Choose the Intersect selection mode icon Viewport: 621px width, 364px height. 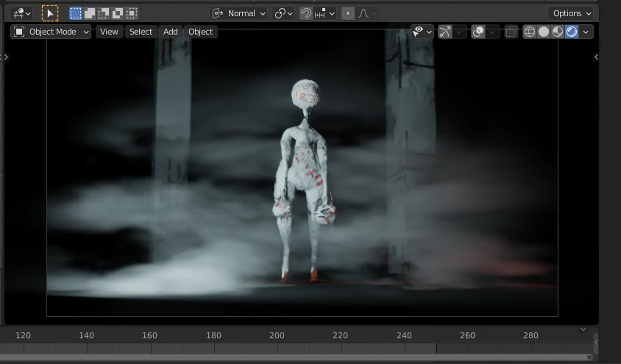click(x=132, y=13)
